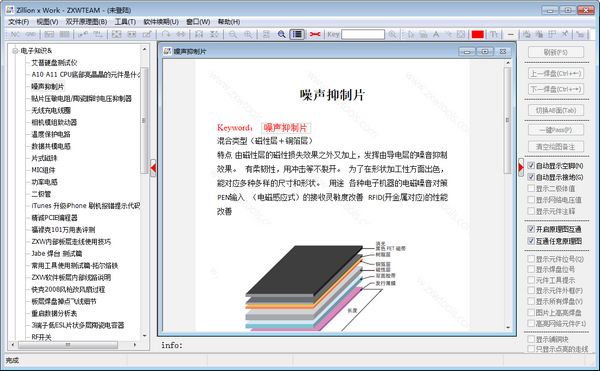Click the blue search magnifier icon
This screenshot has height=371, width=600.
point(281,34)
